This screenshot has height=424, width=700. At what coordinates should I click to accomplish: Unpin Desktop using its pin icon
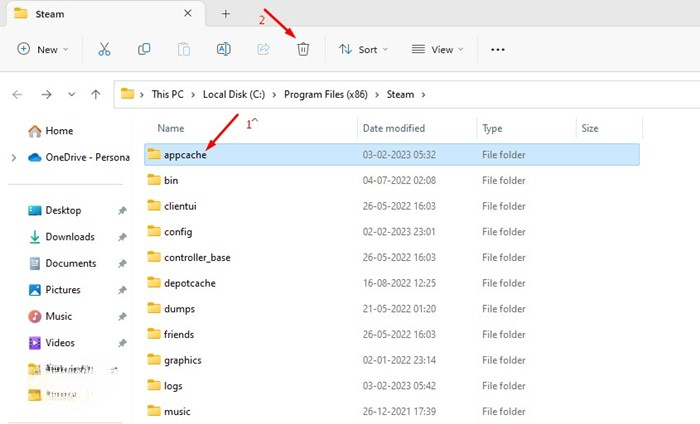coord(122,211)
